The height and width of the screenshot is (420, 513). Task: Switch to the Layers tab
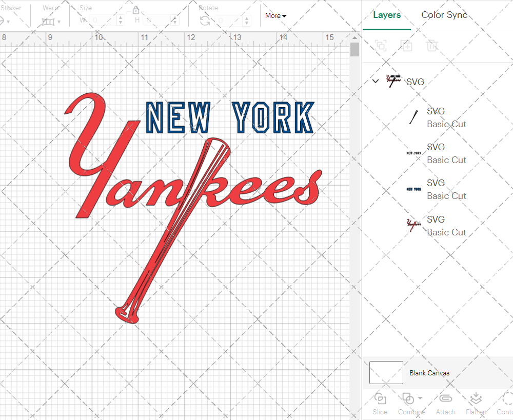387,15
